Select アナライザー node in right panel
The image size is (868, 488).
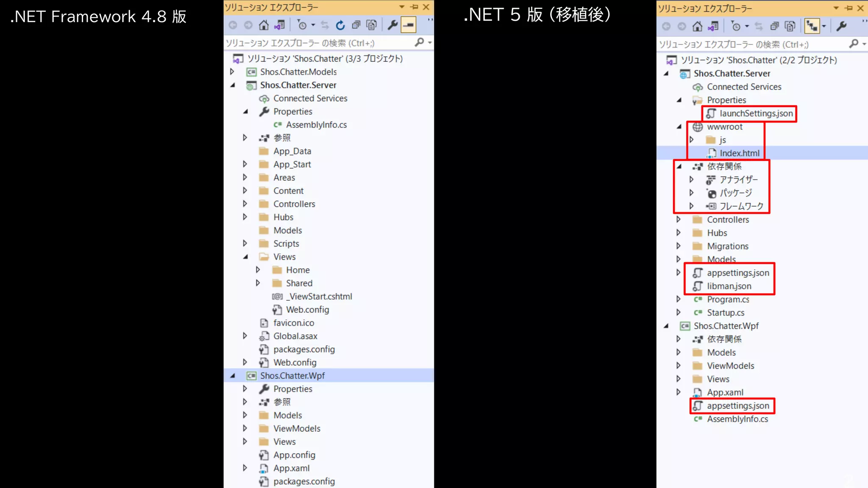[x=739, y=180]
